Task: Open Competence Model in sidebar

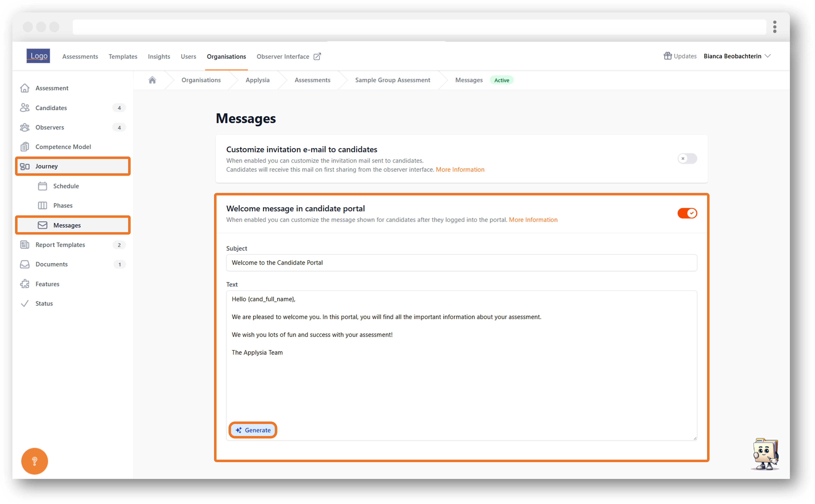Action: pos(73,147)
